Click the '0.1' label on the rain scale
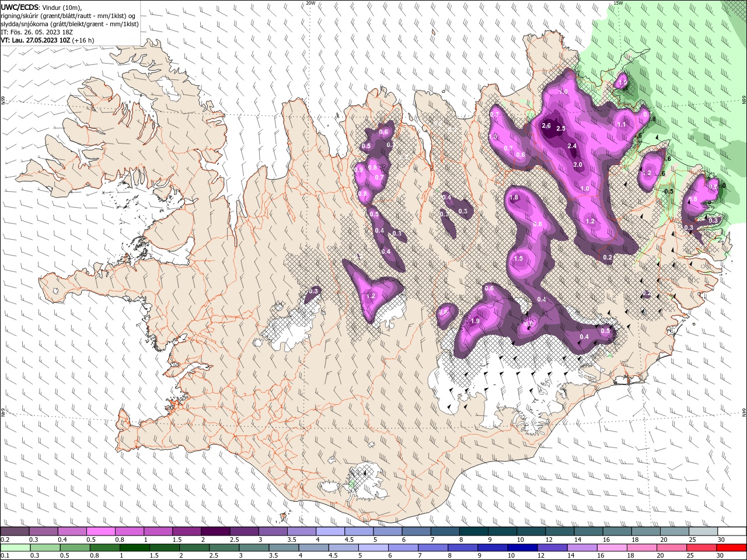The image size is (747, 560). 5,556
